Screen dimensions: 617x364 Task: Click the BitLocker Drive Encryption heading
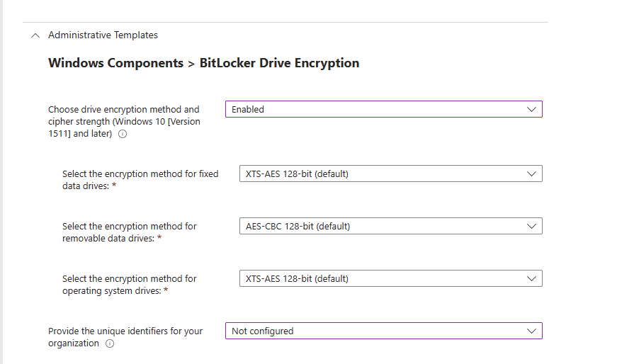pyautogui.click(x=203, y=63)
